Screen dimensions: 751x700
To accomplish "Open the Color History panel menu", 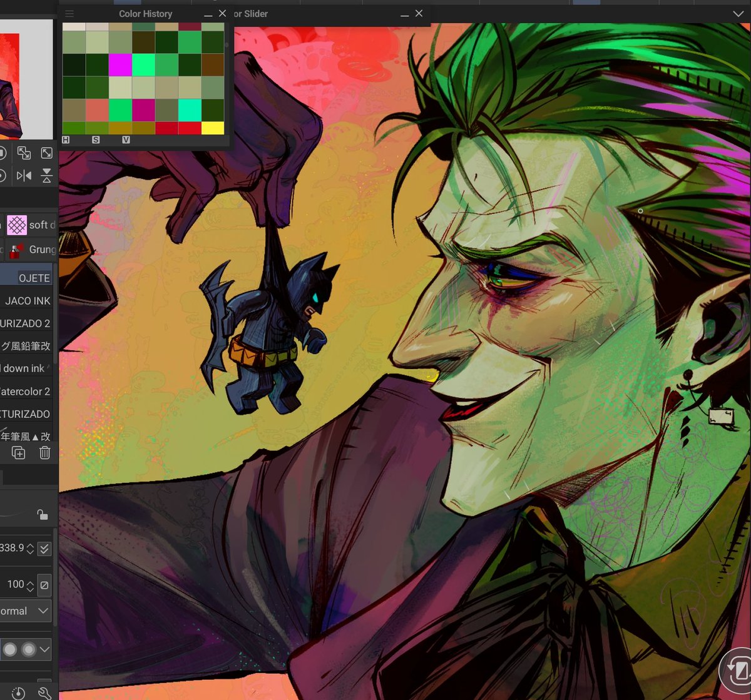I will (x=69, y=14).
